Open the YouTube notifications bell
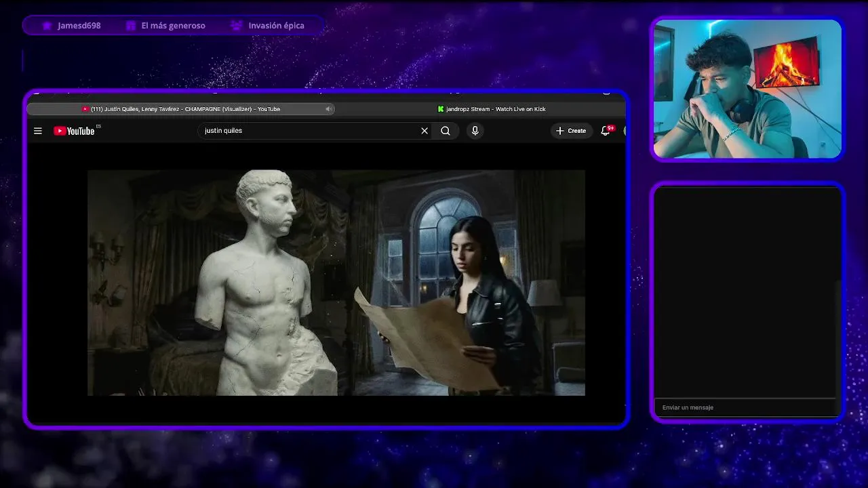The image size is (868, 488). (x=606, y=131)
